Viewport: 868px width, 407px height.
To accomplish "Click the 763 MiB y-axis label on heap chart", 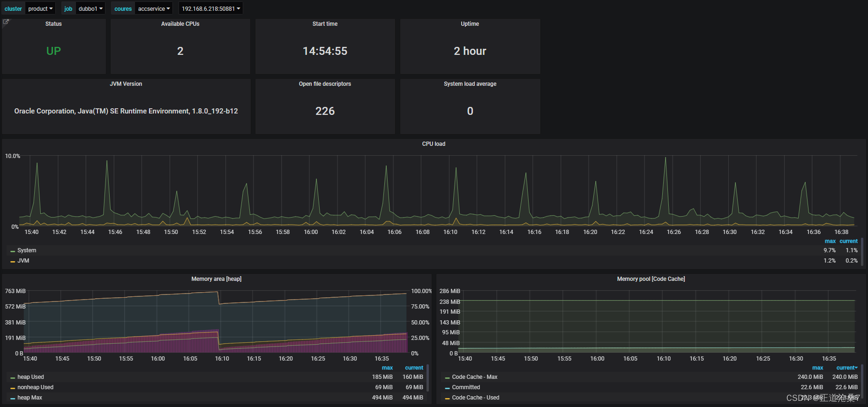I will pyautogui.click(x=15, y=291).
